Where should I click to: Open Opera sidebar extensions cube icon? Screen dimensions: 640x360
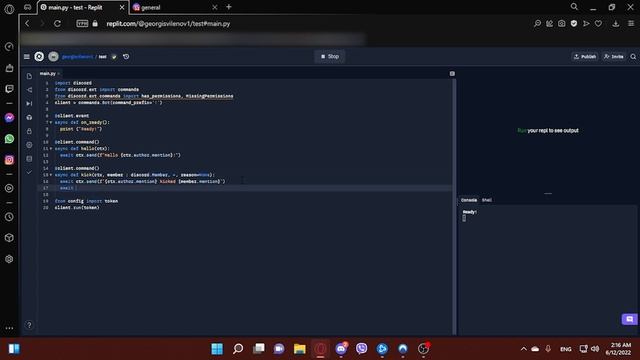tap(9, 238)
